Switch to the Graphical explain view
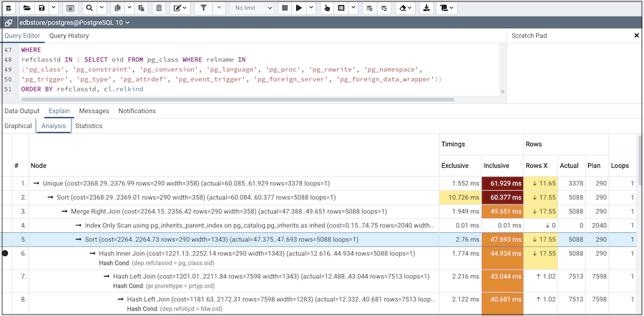Screen dimensions: 644x316 (x=18, y=126)
